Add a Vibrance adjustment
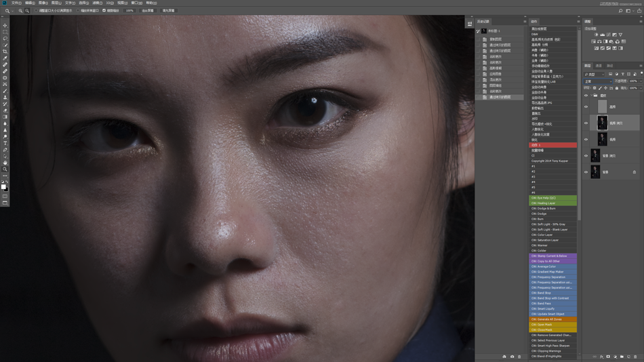This screenshot has height=362, width=644. [620, 35]
